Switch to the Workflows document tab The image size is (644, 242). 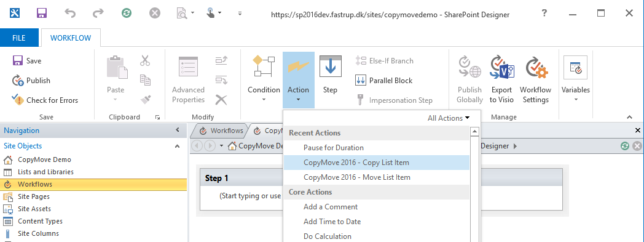(221, 131)
